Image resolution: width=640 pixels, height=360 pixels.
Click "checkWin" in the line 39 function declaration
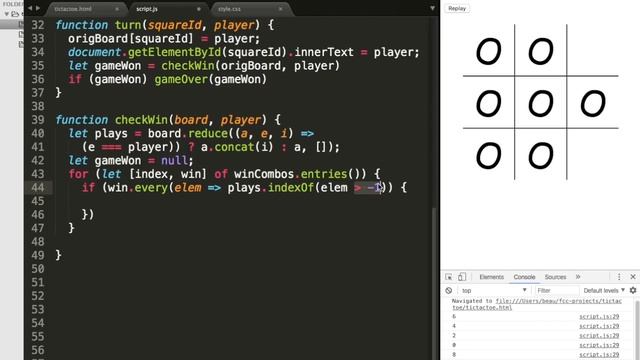[x=141, y=120]
